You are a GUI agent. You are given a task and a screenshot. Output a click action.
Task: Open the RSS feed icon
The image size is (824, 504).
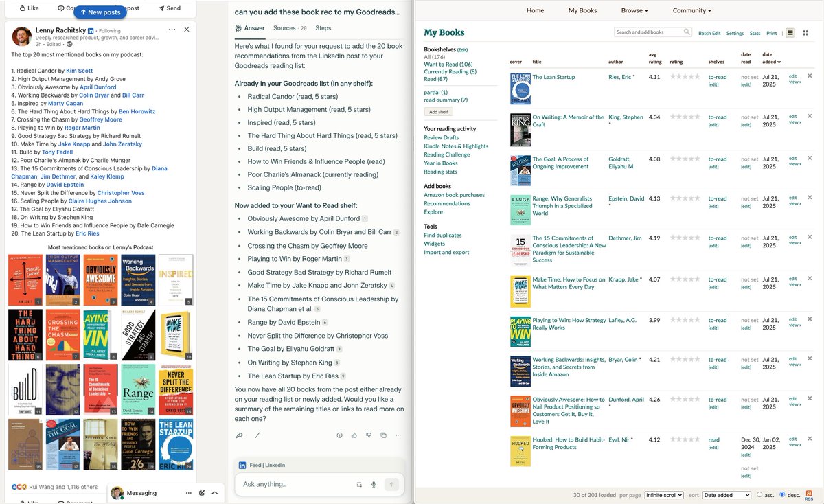(809, 494)
